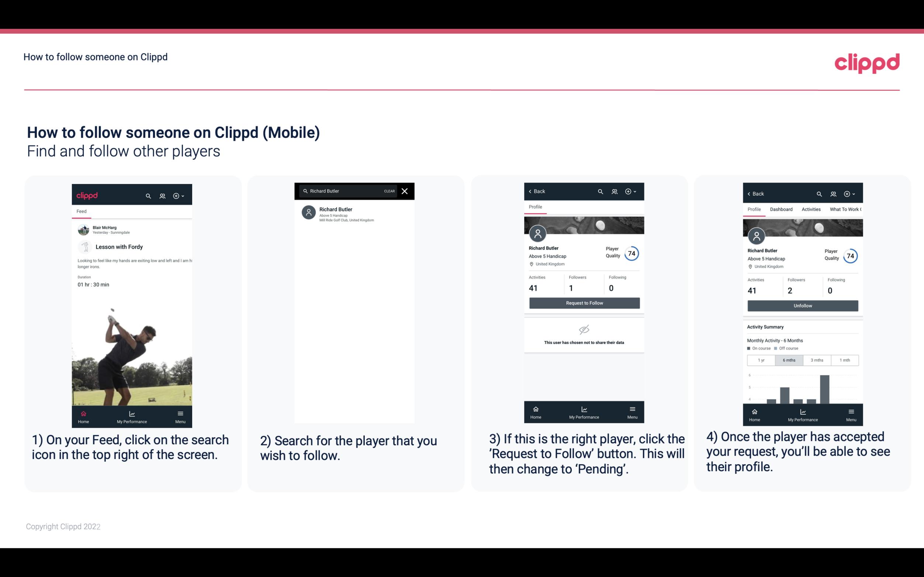Select the Dashboard tab on profile screen
924x577 pixels.
pos(781,209)
